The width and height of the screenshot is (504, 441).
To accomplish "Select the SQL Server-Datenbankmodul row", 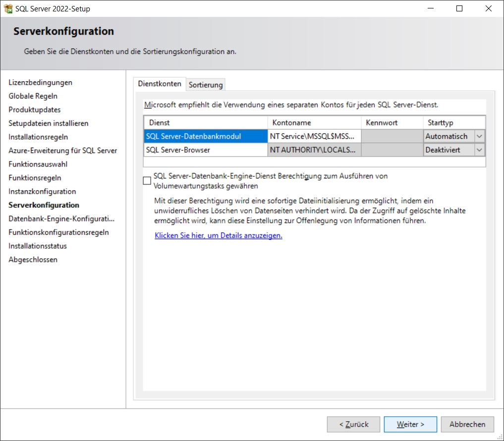I will [206, 136].
